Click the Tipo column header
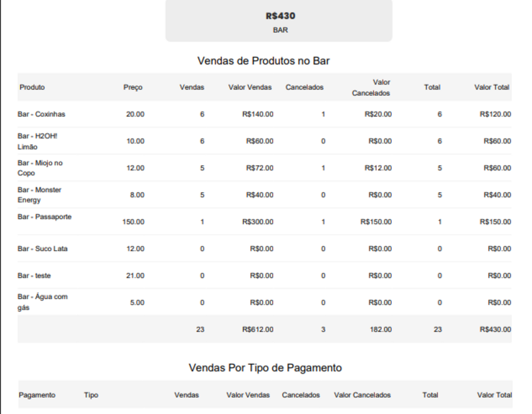Viewport: 532px width, 414px height. pyautogui.click(x=91, y=395)
